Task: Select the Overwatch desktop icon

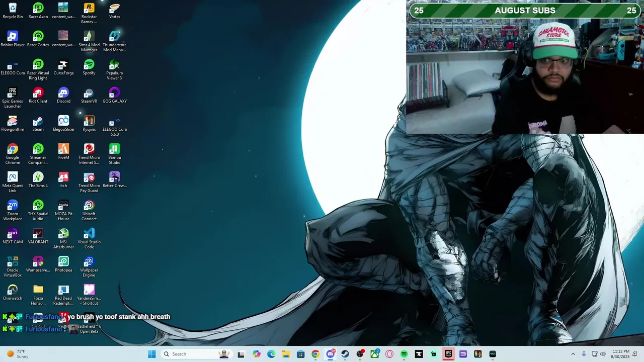Action: click(13, 292)
